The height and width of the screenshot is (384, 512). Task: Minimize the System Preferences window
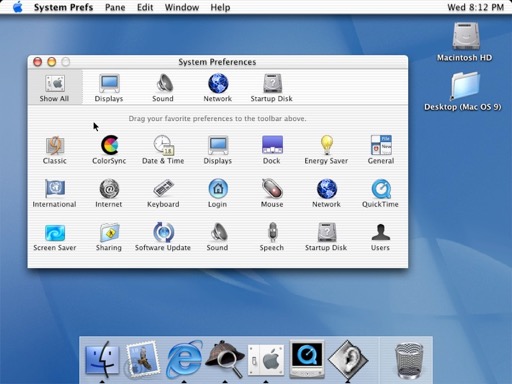pyautogui.click(x=52, y=62)
